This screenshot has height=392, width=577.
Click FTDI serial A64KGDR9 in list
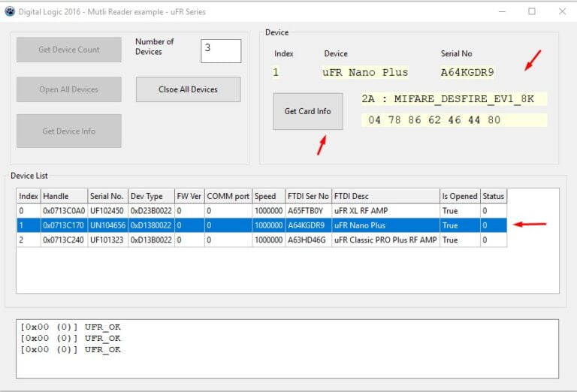point(307,225)
